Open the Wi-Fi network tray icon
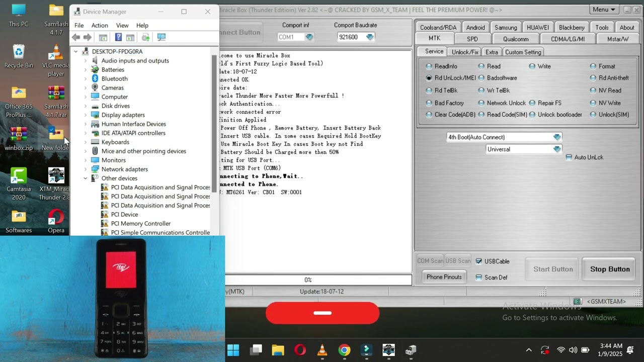This screenshot has height=362, width=644. [x=560, y=350]
